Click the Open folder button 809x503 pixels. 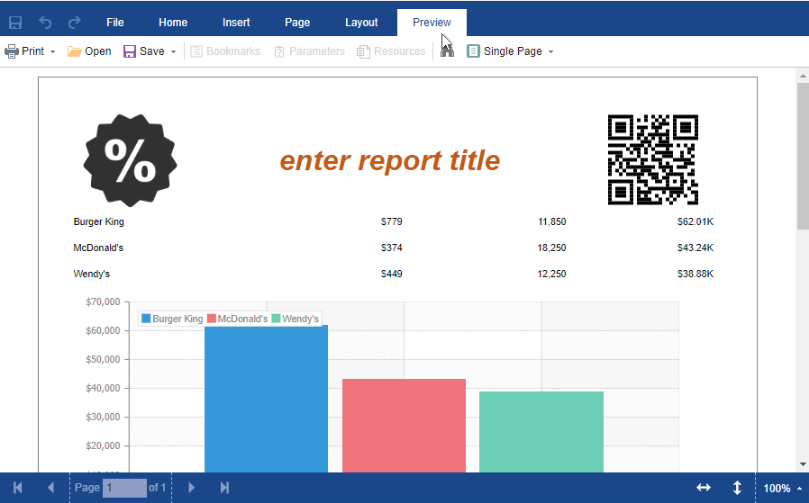tap(89, 51)
